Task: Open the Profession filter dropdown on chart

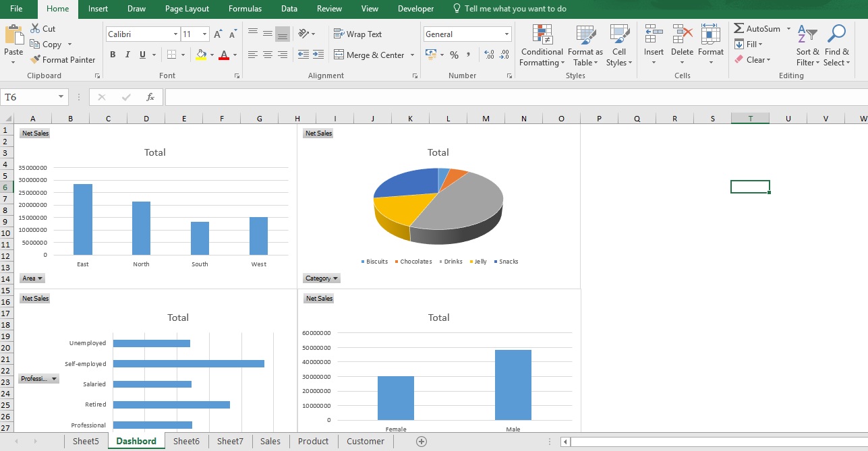Action: pyautogui.click(x=38, y=379)
